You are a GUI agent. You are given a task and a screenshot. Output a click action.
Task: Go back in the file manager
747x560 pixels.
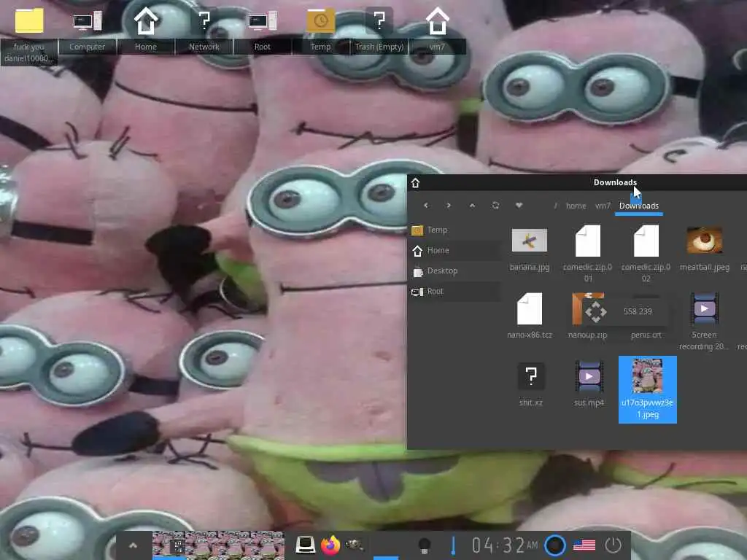click(x=426, y=205)
